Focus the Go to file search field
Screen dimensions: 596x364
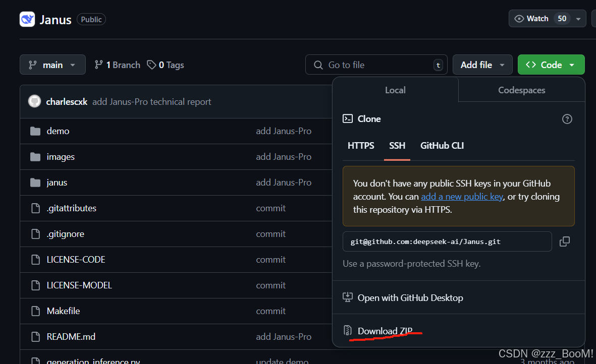coord(376,65)
